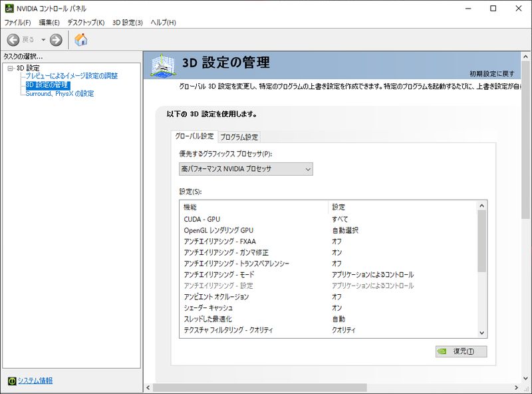Select the アンチエイリアシング - FXAA row

[x=329, y=242]
